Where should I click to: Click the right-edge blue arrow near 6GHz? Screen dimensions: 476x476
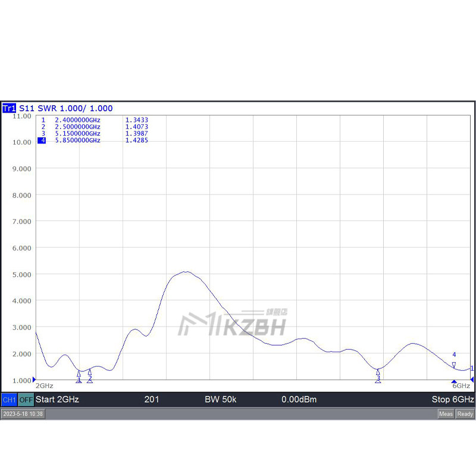(472, 380)
